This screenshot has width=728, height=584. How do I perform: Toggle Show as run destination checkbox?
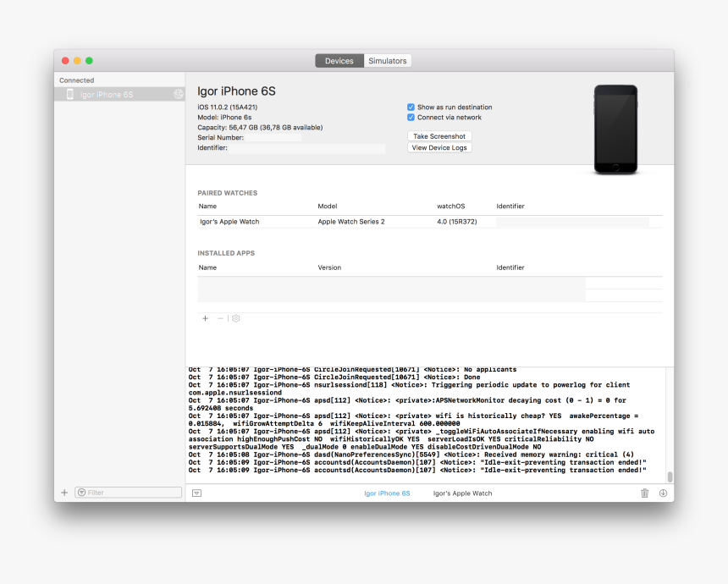(x=411, y=107)
